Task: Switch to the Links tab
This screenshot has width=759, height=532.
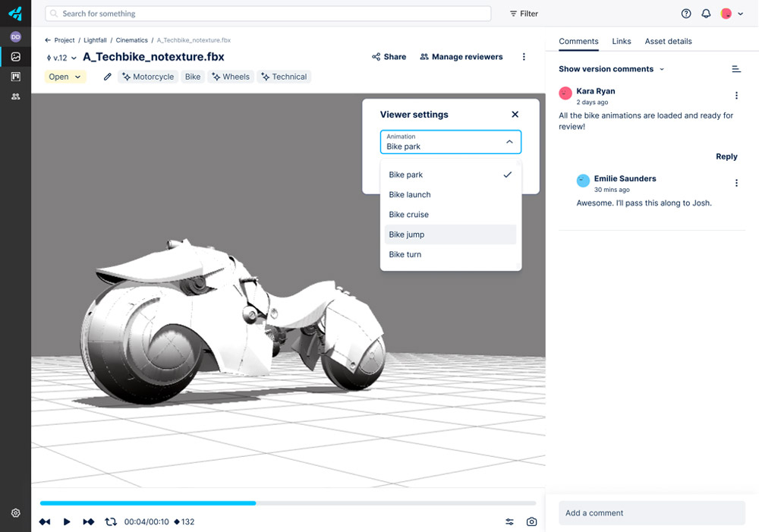Action: click(x=622, y=42)
